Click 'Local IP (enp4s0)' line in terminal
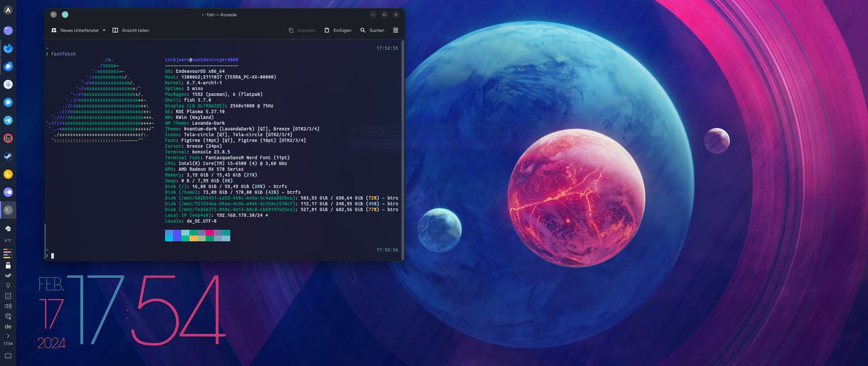 (x=217, y=216)
